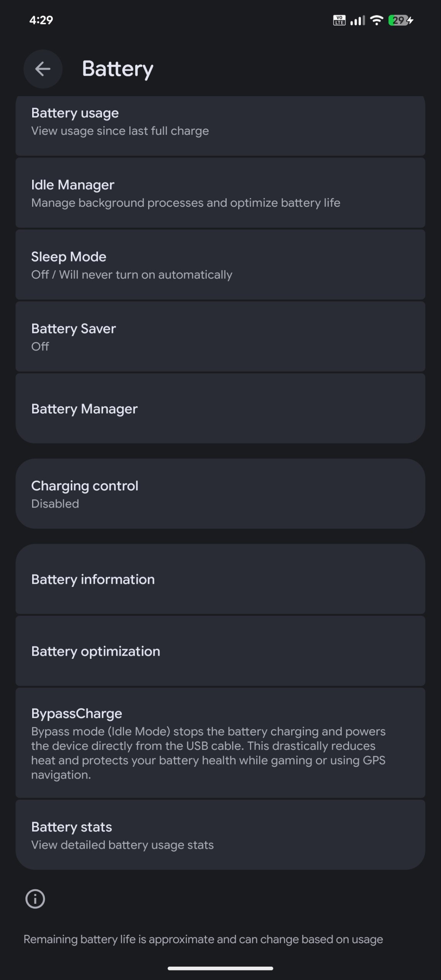Tap the VoLTE status bar icon
This screenshot has width=441, height=980.
pyautogui.click(x=339, y=20)
